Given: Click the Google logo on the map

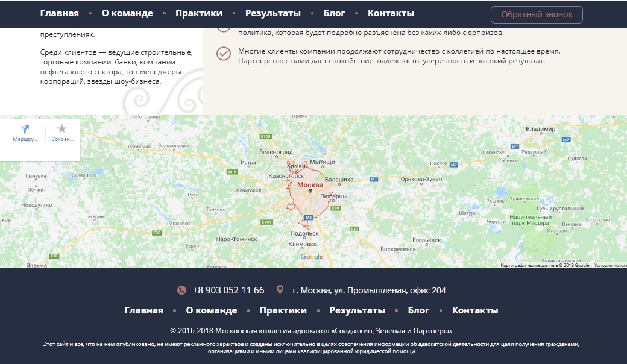Looking at the screenshot, I should (312, 257).
